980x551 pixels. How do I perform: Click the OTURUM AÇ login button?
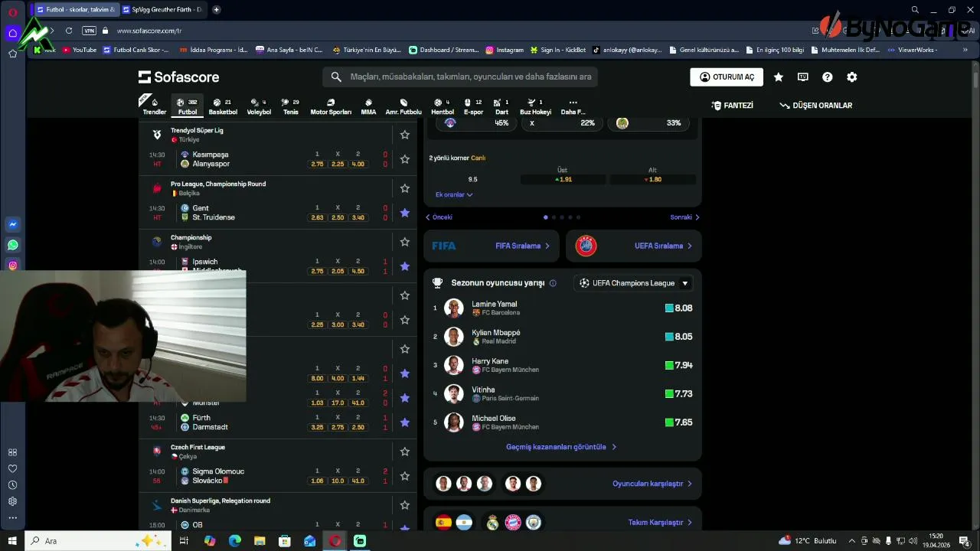pos(727,77)
